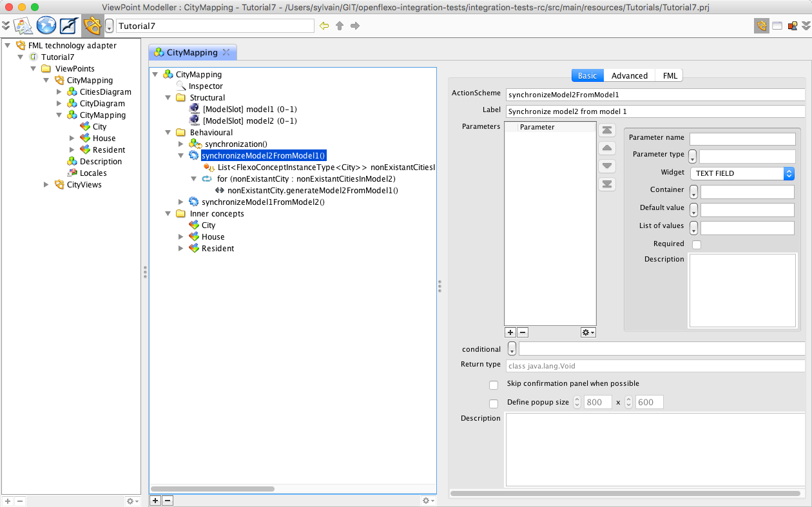Move parameter to top of list
Image resolution: width=812 pixels, height=507 pixels.
[x=607, y=130]
